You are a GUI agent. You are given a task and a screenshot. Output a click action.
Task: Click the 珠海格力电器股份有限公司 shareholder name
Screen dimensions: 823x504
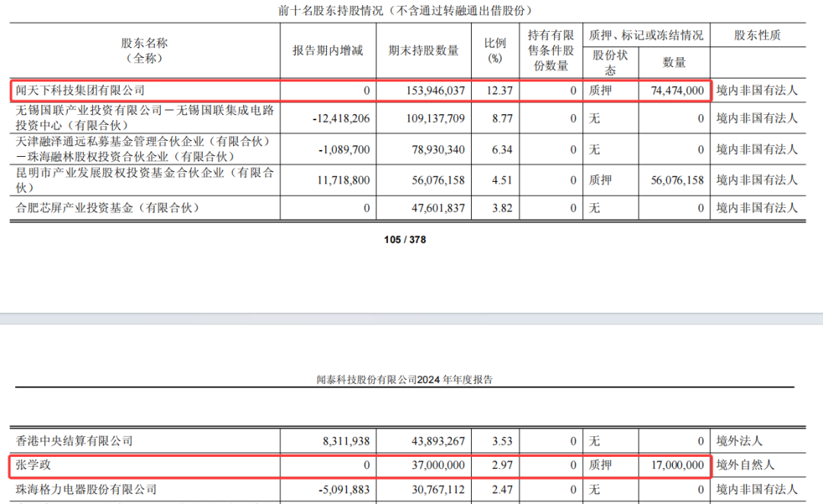point(86,490)
